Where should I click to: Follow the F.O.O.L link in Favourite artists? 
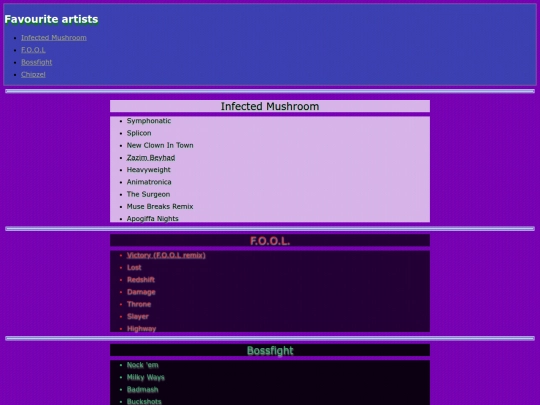(x=33, y=50)
